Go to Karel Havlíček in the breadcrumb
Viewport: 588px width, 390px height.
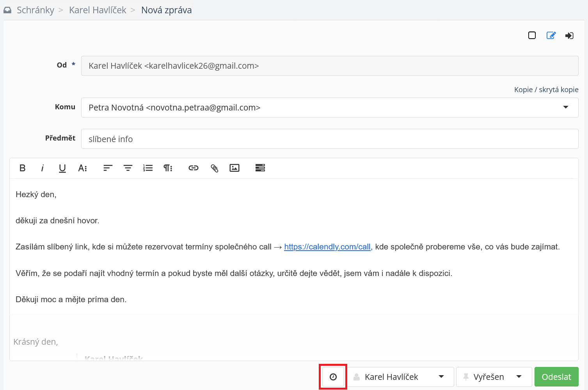(98, 10)
